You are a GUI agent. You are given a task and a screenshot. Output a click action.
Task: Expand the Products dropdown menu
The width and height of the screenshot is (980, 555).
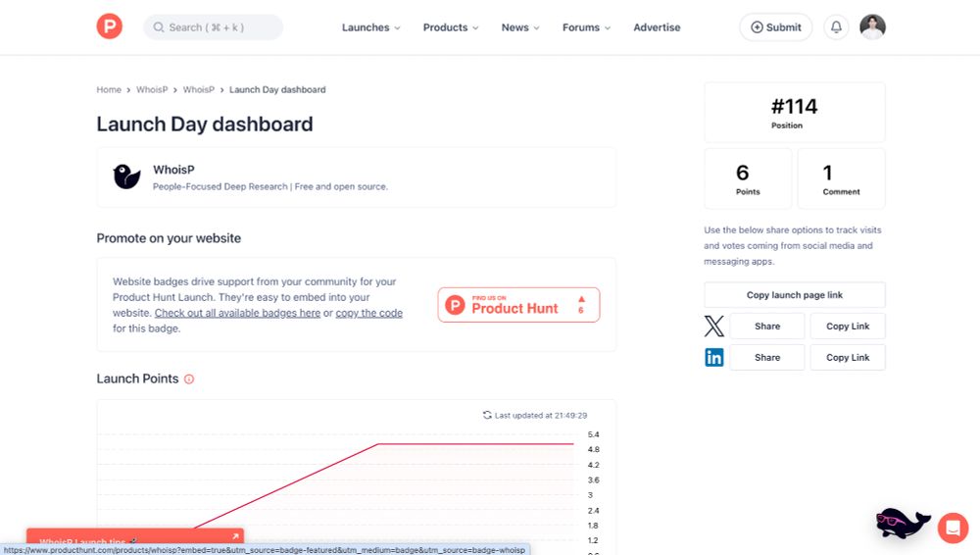[x=451, y=27]
